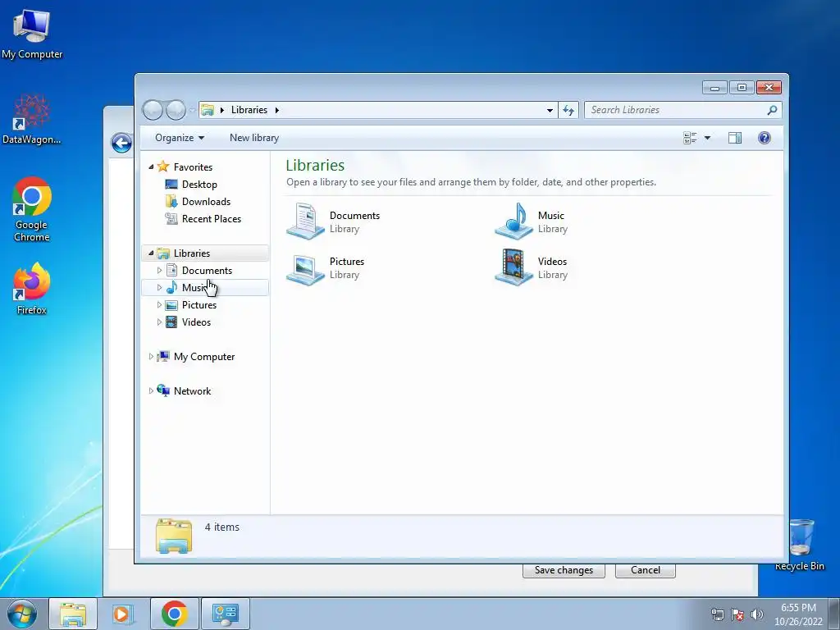Screen dimensions: 840x630
Task: Open the Organize menu
Action: coord(180,138)
